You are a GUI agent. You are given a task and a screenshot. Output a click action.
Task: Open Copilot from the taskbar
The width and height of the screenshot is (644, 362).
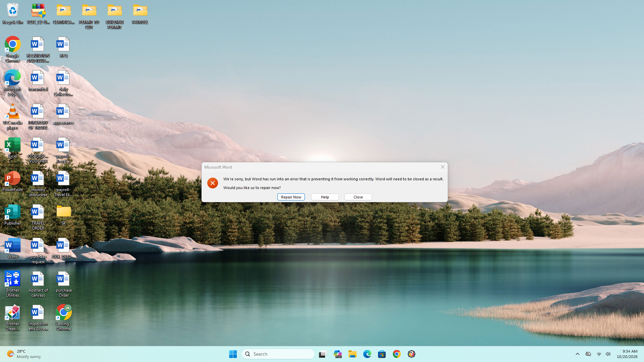(338, 354)
